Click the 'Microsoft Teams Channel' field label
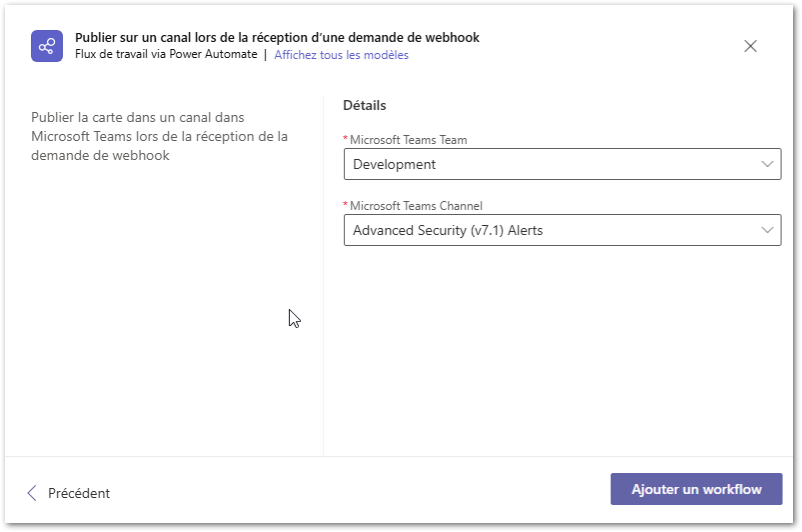Viewport: 802px width, 532px height. (x=416, y=206)
